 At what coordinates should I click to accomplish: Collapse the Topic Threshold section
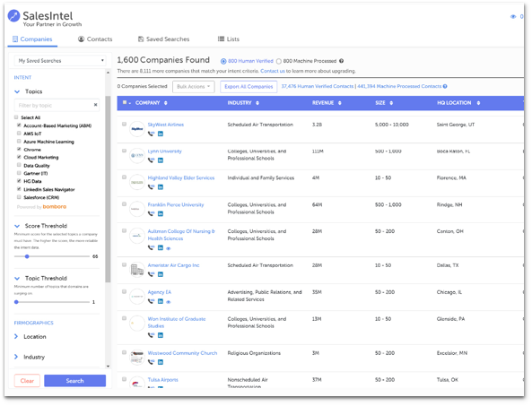[17, 278]
